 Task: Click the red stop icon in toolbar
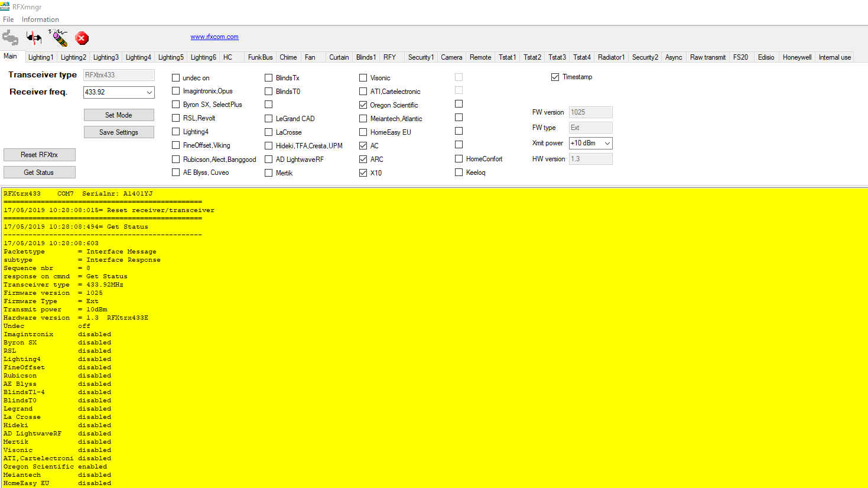82,38
